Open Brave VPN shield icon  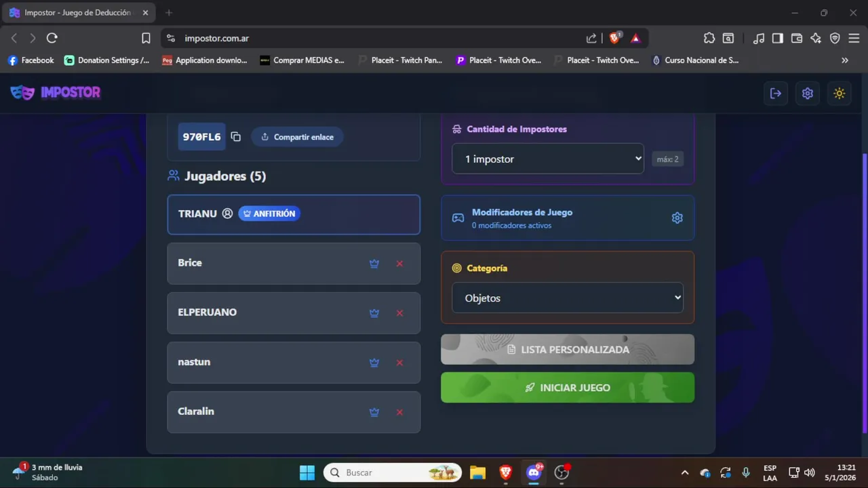tap(835, 38)
